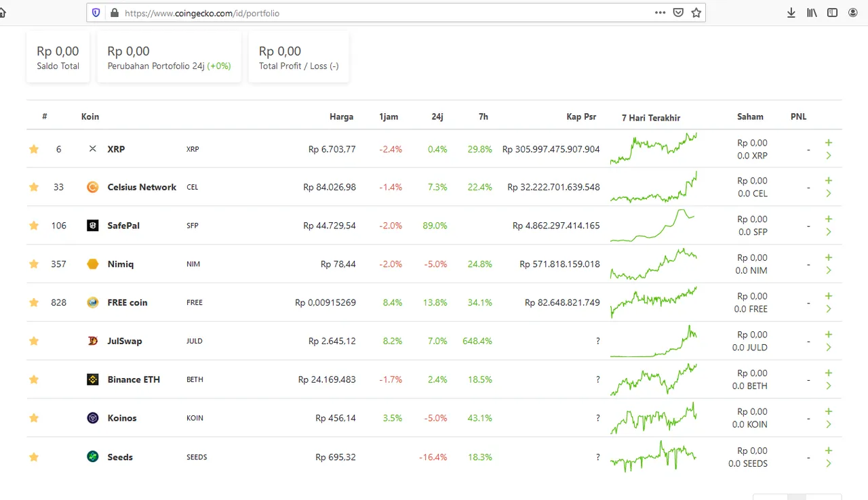Add a transaction with SafePal plus icon
This screenshot has width=868, height=500.
coord(829,219)
